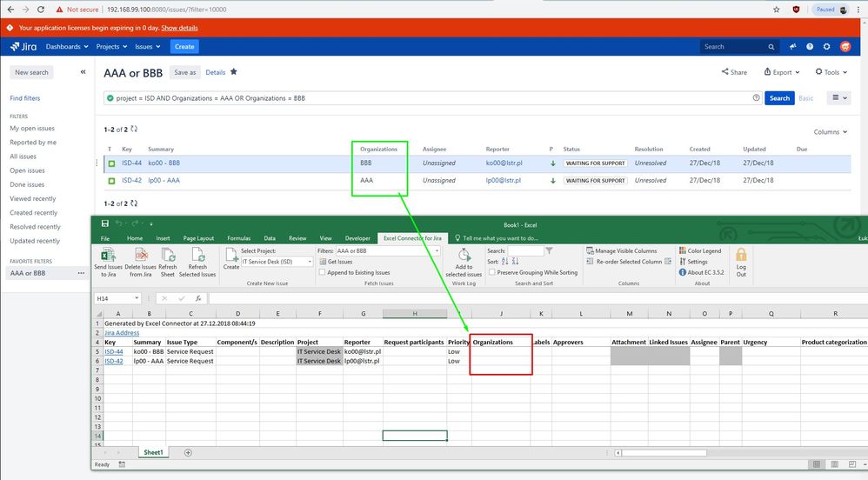
Task: Open the Excel File tab
Action: tap(105, 238)
